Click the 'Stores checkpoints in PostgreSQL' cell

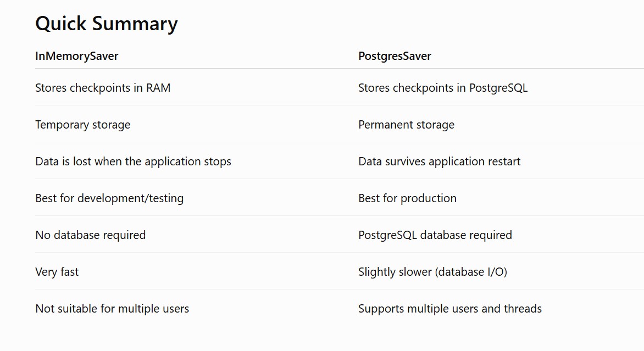443,88
